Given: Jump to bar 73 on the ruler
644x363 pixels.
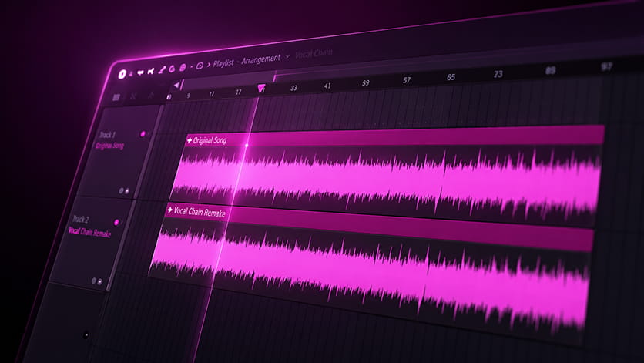Looking at the screenshot, I should [x=498, y=74].
